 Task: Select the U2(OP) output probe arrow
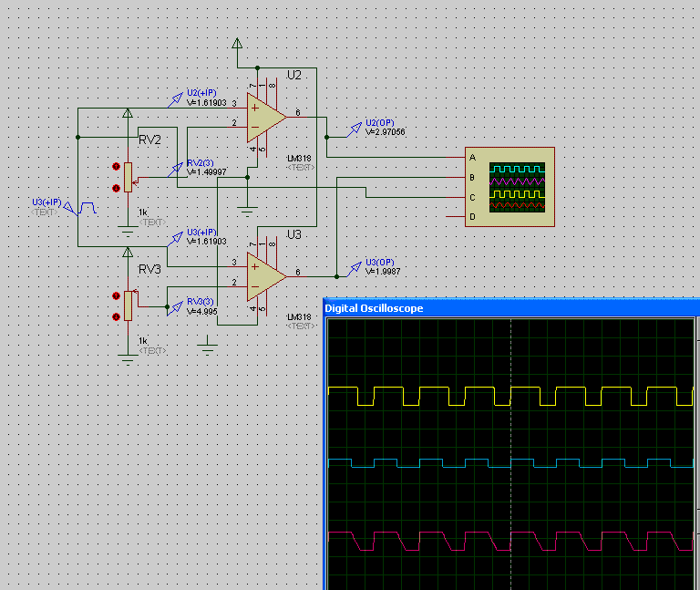(354, 129)
